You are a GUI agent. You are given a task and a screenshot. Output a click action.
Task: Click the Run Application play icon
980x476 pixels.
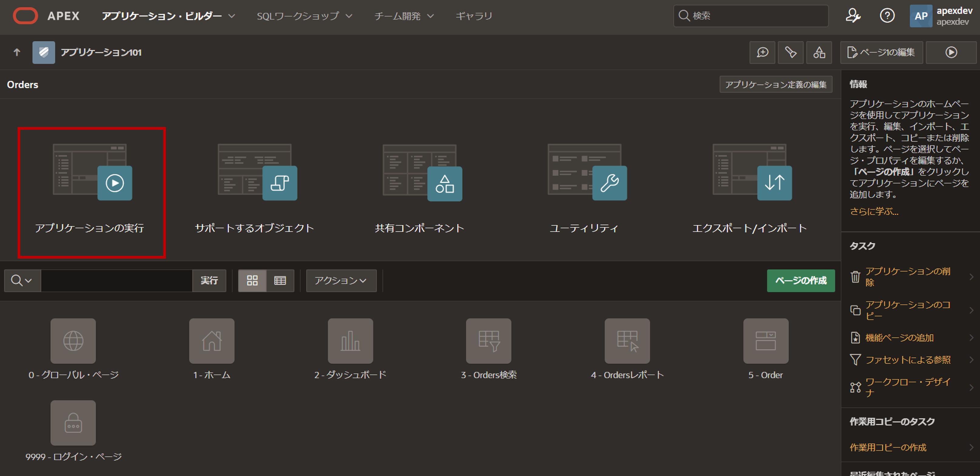(114, 183)
